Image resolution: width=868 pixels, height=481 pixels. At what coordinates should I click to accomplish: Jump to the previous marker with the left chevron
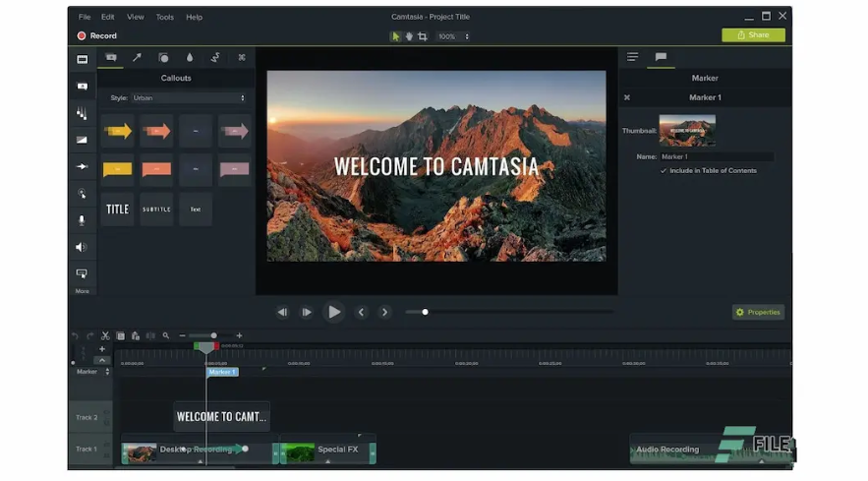[x=361, y=313]
